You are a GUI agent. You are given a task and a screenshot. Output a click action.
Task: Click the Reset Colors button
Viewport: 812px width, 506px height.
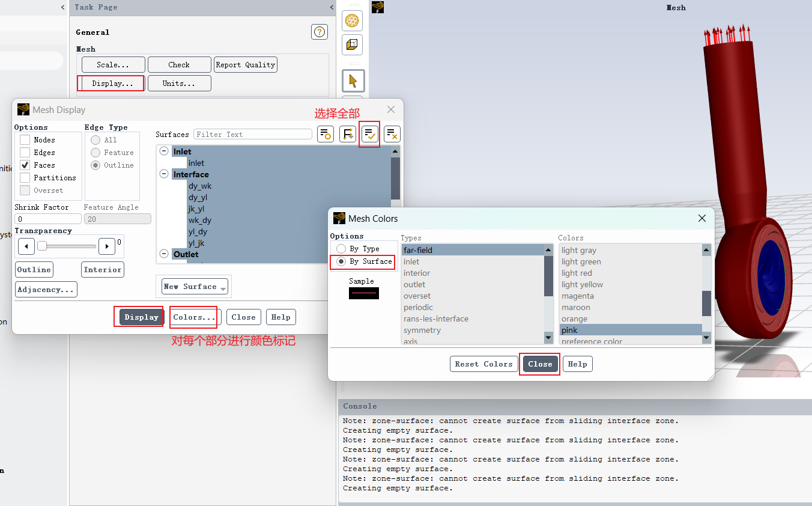coord(484,364)
